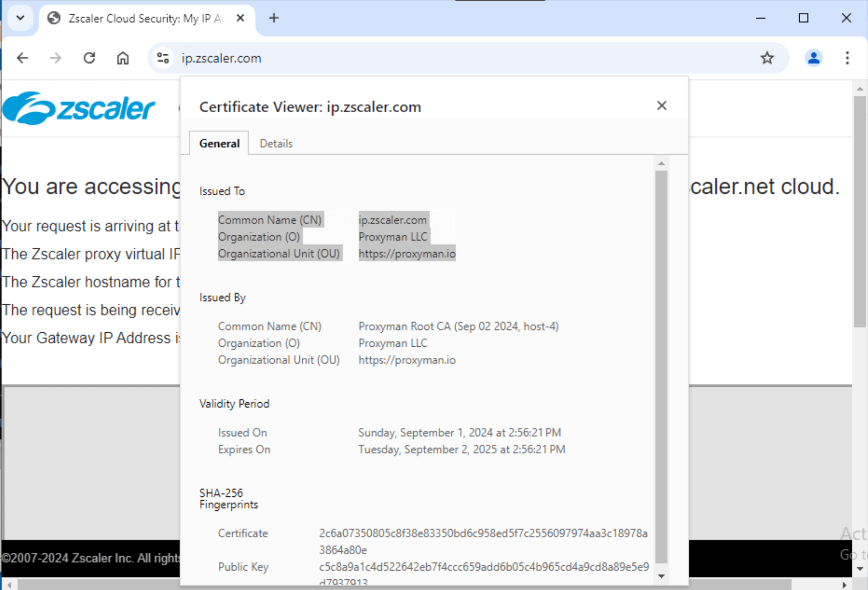Click the forward navigation arrow
Screen dimensions: 868x590
click(x=56, y=58)
